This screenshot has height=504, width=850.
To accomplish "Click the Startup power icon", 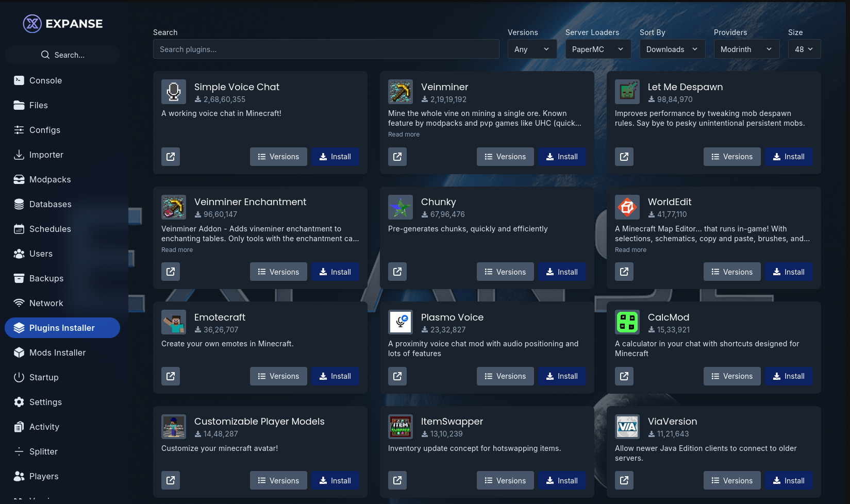I will pos(19,377).
